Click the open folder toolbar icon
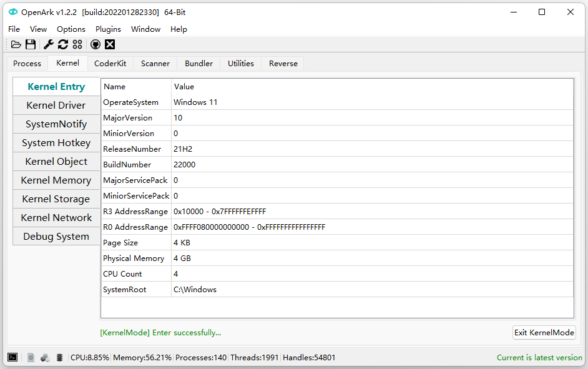 coord(16,44)
